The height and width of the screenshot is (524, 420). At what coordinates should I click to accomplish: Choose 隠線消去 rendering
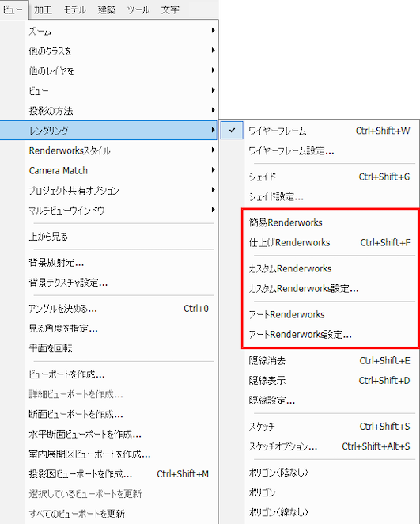click(330, 361)
